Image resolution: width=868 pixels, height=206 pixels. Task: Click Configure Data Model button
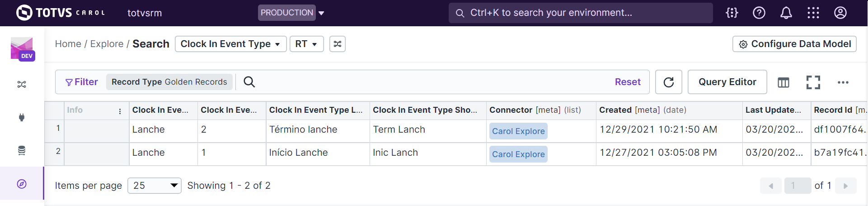794,44
